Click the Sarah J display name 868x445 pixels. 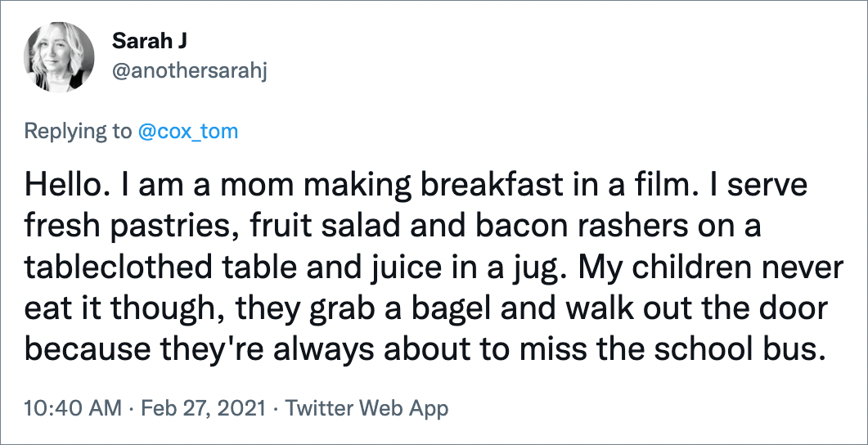click(x=150, y=42)
